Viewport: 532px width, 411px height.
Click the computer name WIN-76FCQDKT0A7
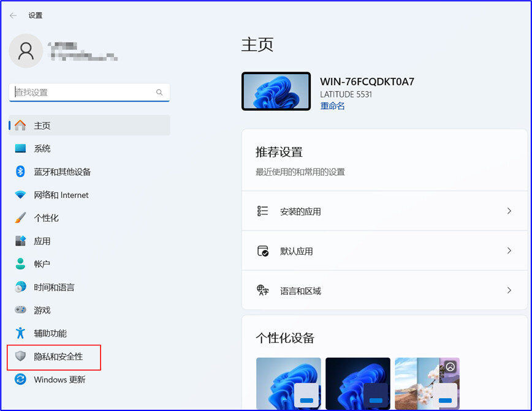click(367, 81)
